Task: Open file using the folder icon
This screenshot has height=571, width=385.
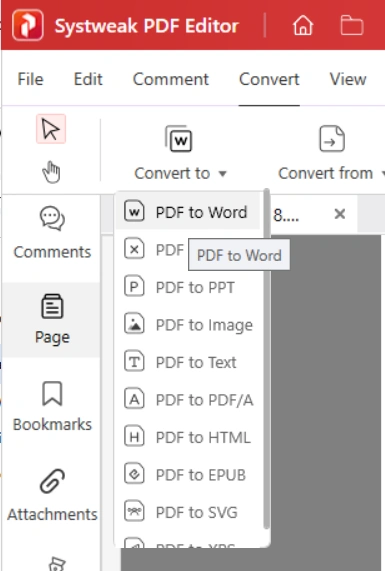Action: coord(351,25)
